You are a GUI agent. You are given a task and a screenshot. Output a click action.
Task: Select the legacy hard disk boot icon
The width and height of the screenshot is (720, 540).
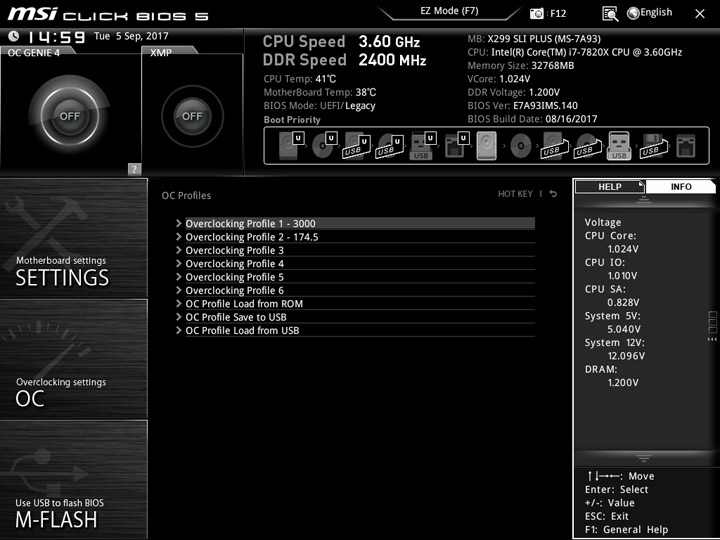pyautogui.click(x=487, y=146)
